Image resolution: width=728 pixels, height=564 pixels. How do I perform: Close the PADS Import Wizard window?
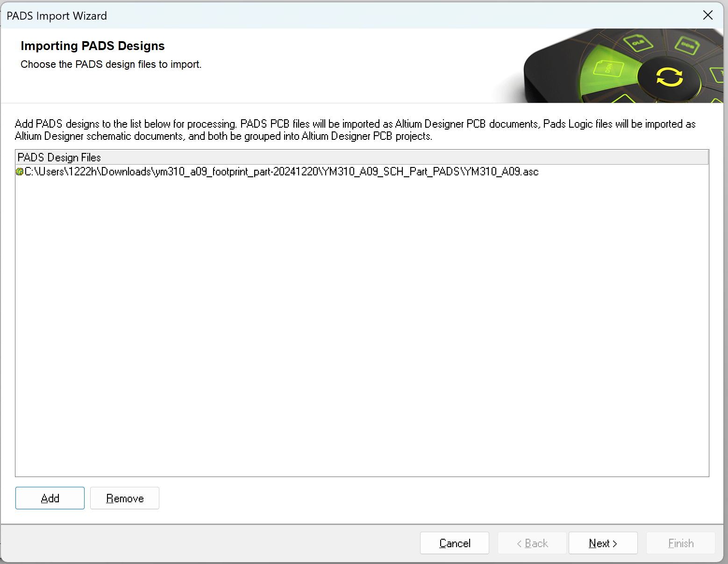tap(707, 15)
